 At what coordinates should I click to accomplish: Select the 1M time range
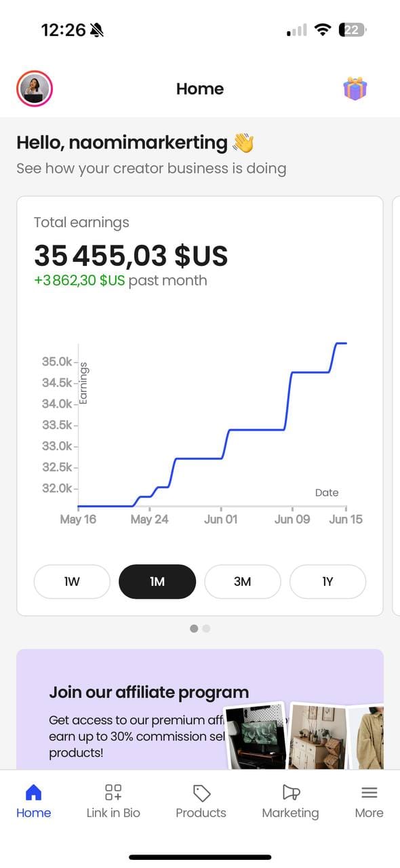click(157, 582)
